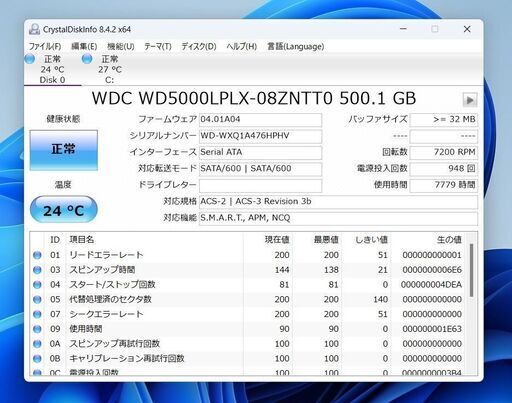Click the power-on hours value 7779 時間

(x=444, y=185)
